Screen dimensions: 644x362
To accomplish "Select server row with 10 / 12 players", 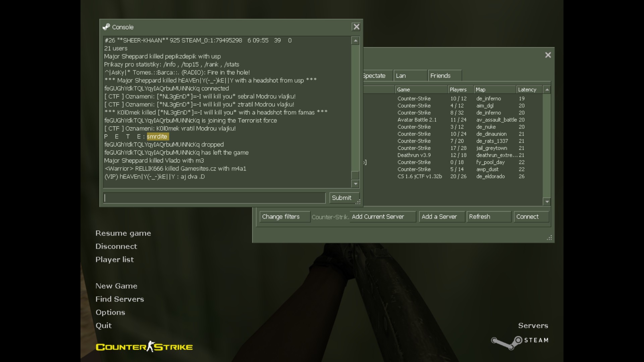I will 453,99.
